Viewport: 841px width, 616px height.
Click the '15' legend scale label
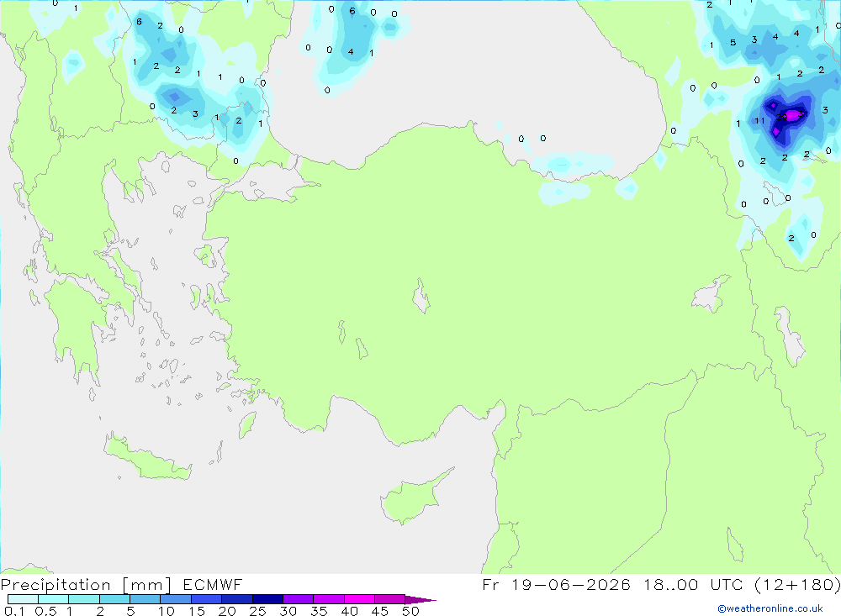coord(197,611)
